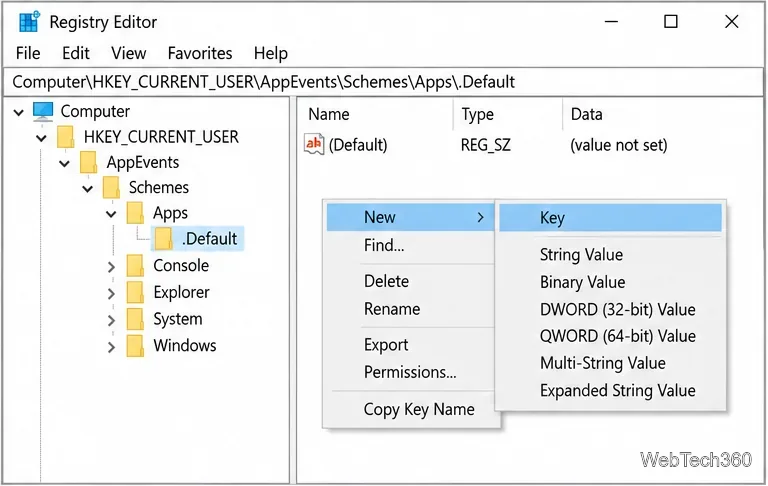Viewport: 768px width, 486px height.
Task: Collapse the HKEY_CURRENT_USER node
Action: point(41,138)
